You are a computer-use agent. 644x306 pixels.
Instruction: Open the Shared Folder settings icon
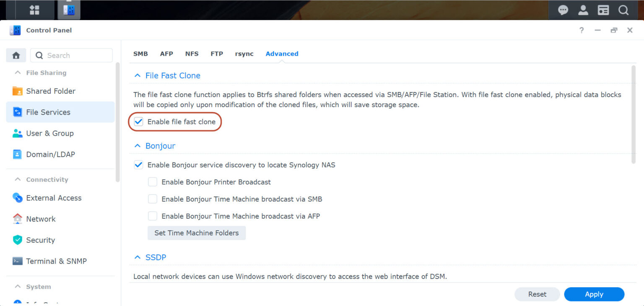click(x=17, y=91)
